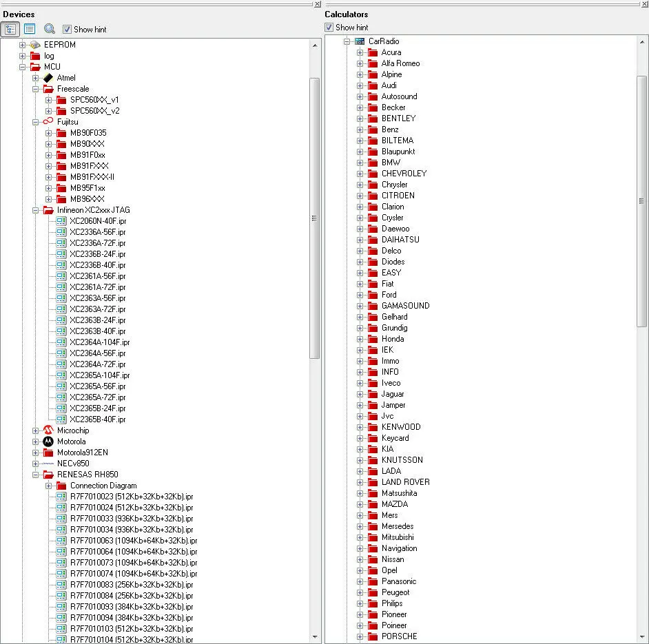The image size is (649, 644).
Task: Click the Ford folder icon
Action: [373, 295]
